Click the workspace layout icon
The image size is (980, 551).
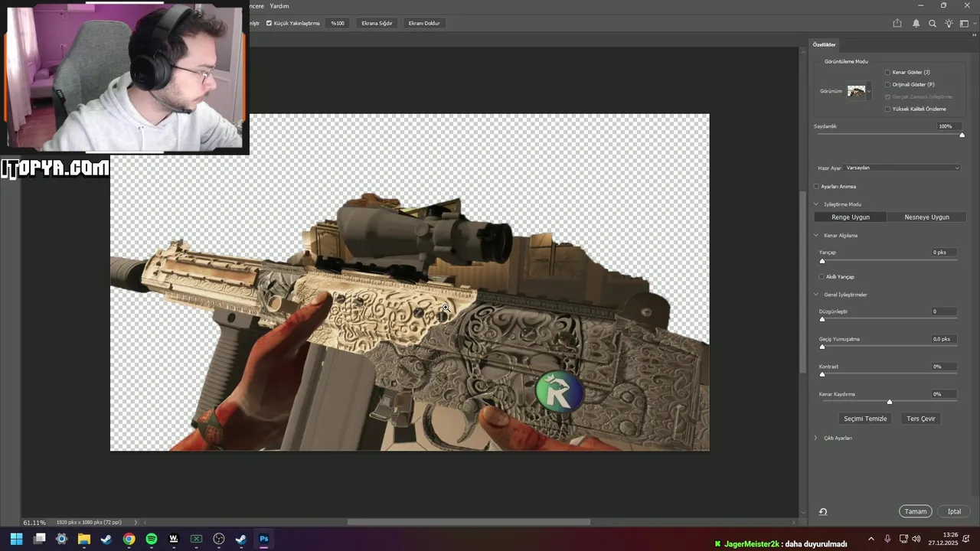click(x=965, y=24)
